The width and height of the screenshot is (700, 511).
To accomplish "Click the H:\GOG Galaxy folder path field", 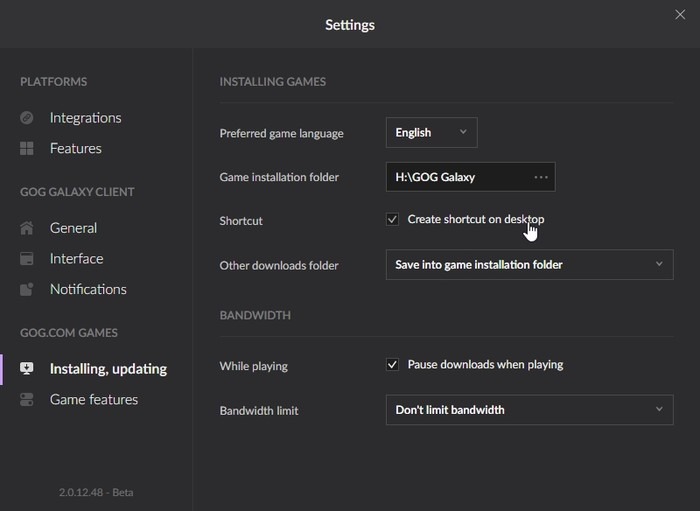I will point(471,177).
